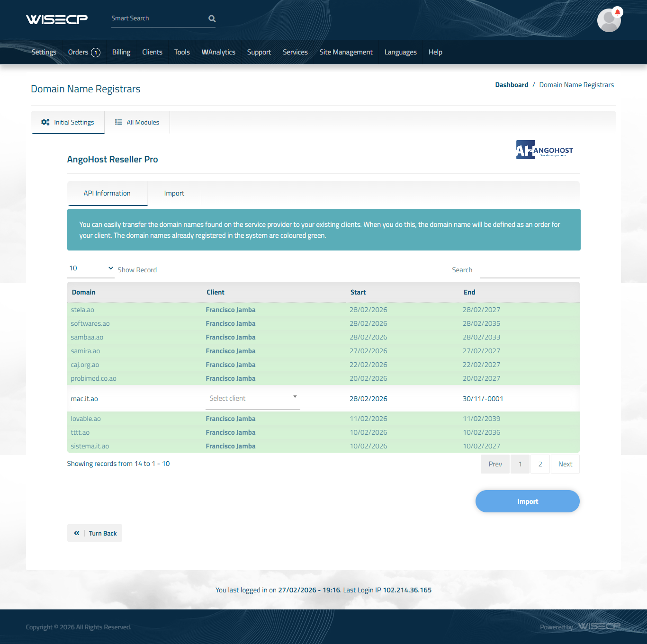Switch to the All Modules tab

pos(137,122)
